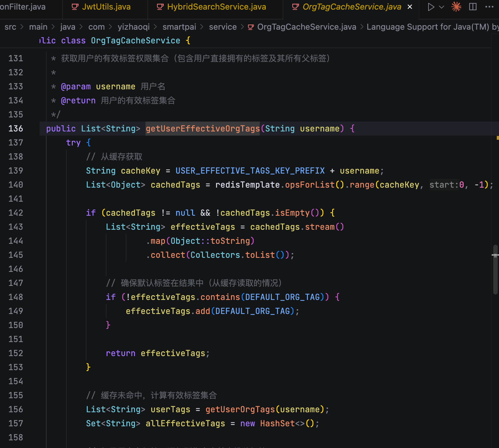Open the yizhaoqi breadcrumb folder
Viewport: 499px width, 448px height.
click(x=134, y=27)
